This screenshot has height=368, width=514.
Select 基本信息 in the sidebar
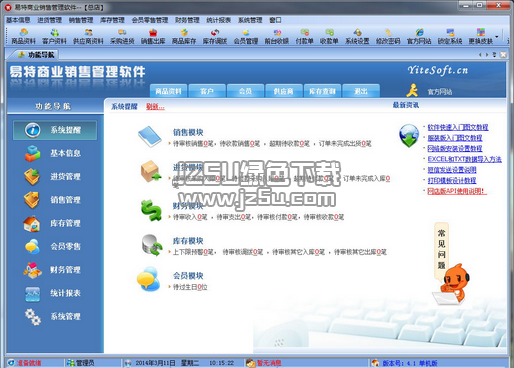pos(65,153)
